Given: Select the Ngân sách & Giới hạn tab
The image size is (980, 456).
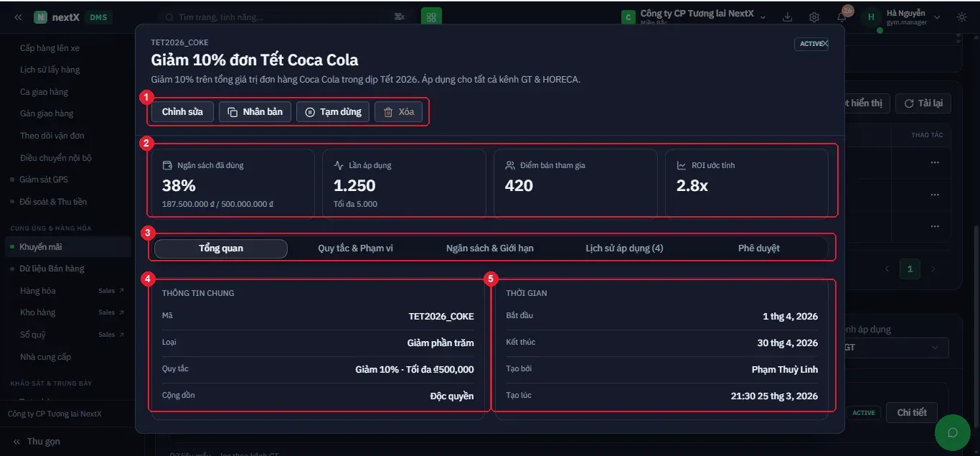Looking at the screenshot, I should 490,248.
